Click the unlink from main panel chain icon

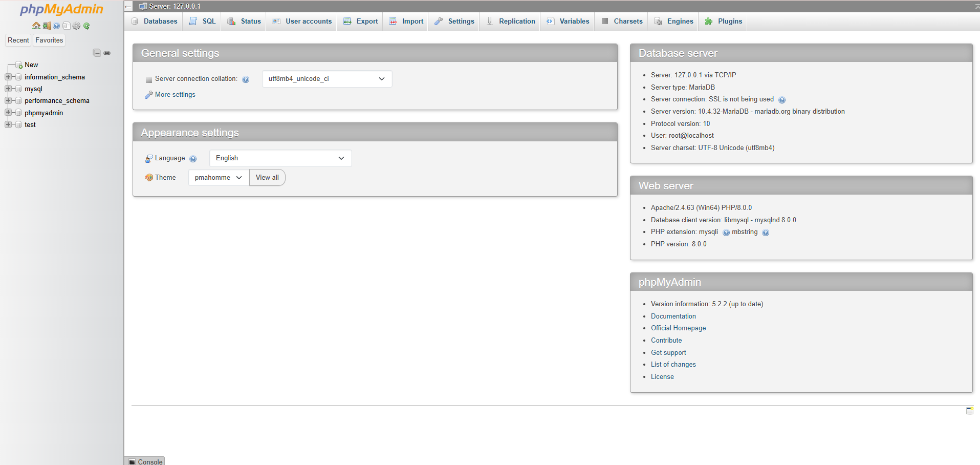107,53
